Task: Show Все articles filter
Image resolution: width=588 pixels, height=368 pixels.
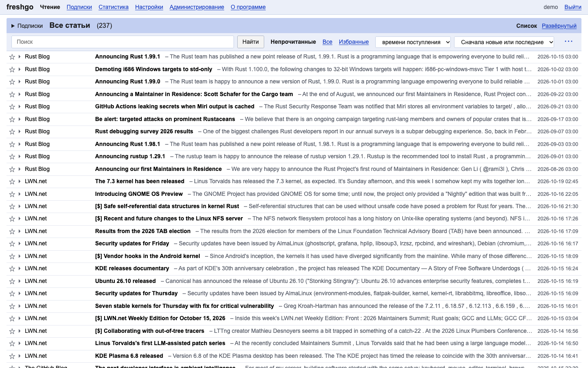Action: (327, 42)
